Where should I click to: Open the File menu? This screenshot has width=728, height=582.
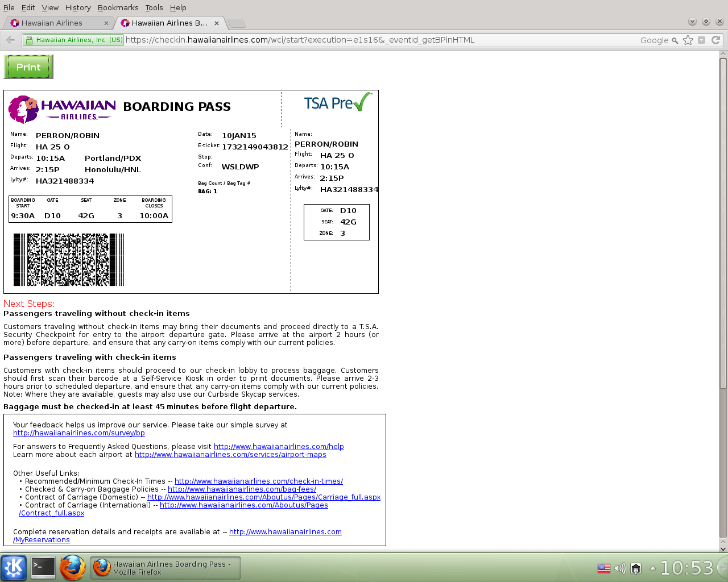[9, 7]
